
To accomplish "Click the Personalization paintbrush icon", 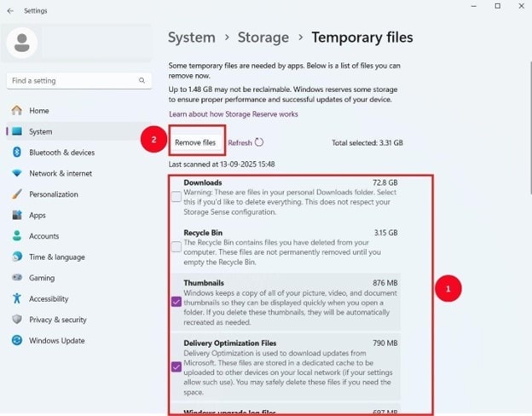I will point(17,194).
